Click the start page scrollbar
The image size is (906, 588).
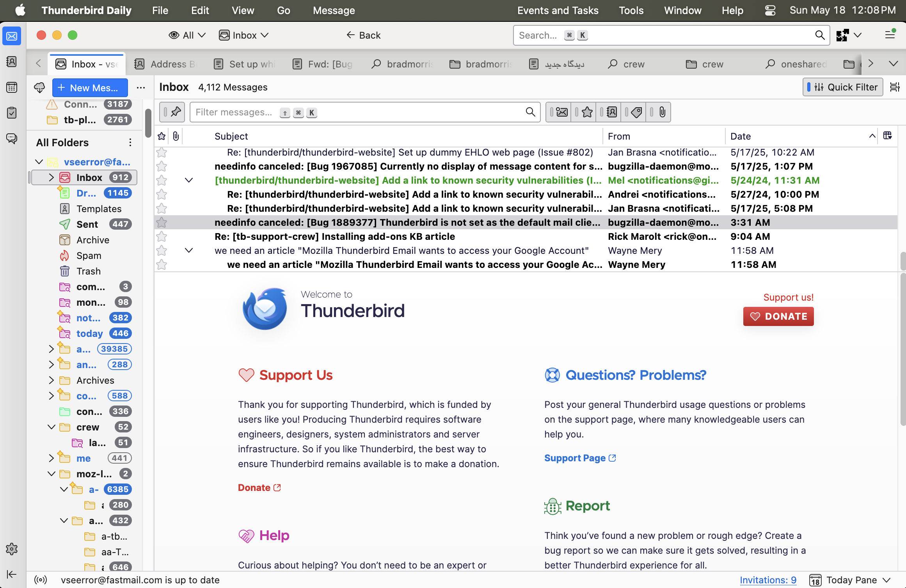(x=903, y=349)
